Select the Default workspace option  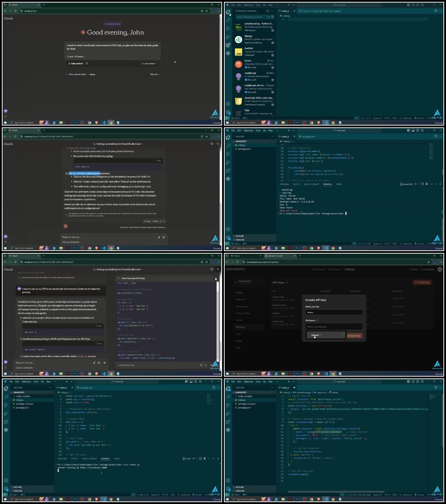coord(326,335)
